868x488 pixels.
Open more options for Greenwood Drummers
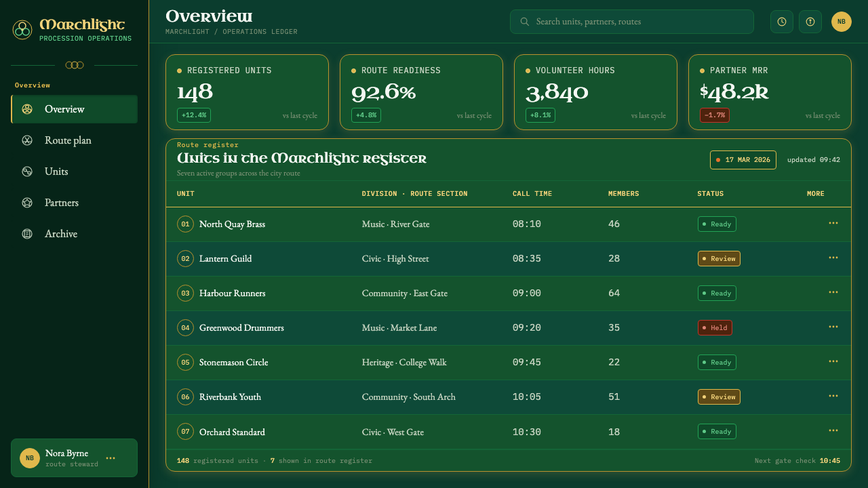pos(833,327)
